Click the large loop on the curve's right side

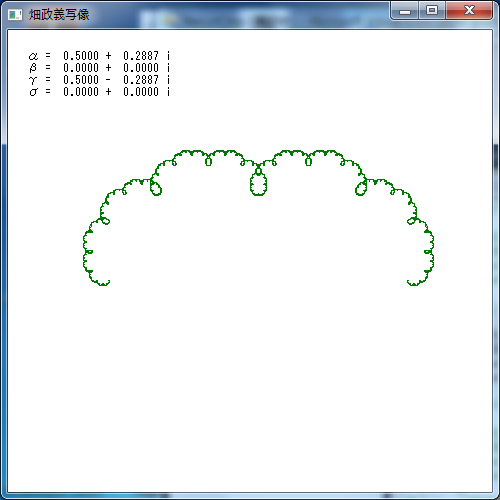click(x=361, y=189)
